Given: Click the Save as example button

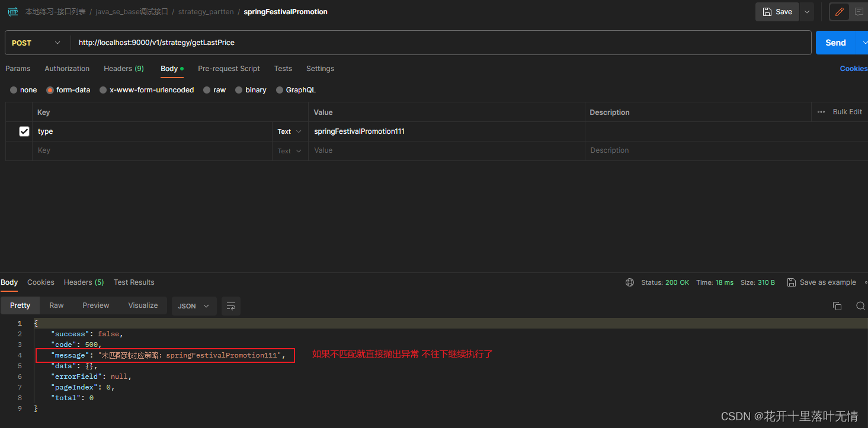Looking at the screenshot, I should click(x=822, y=282).
